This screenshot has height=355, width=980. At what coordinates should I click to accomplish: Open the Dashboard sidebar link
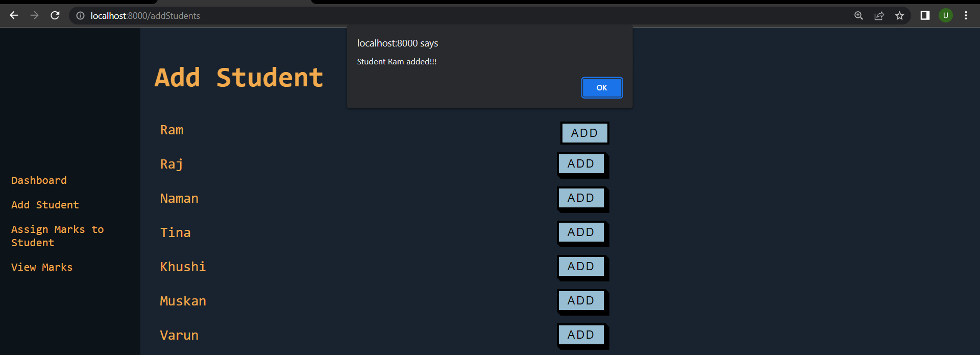coord(39,180)
